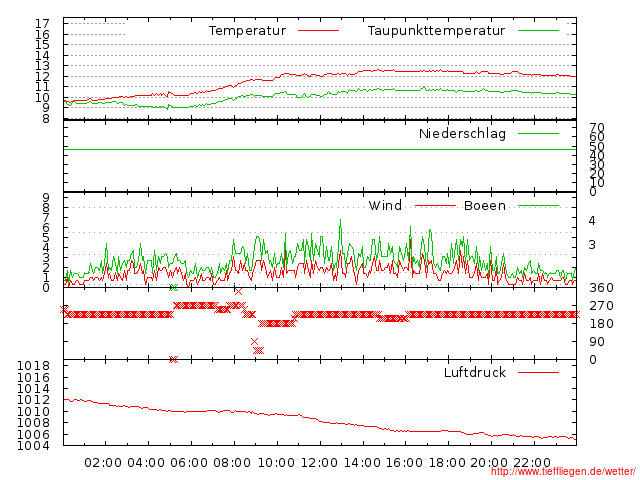Click the 12:00 time axis label
Screen dimensions: 640x480
point(319,463)
